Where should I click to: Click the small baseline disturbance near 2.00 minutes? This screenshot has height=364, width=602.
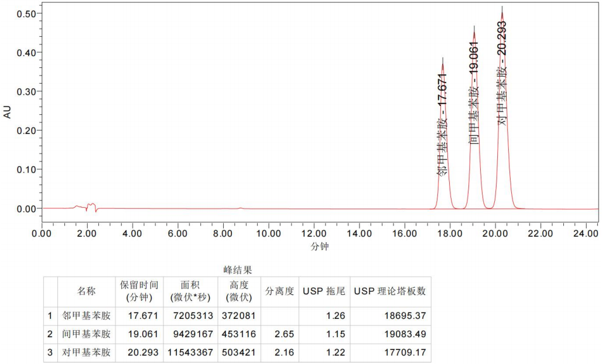(90, 207)
